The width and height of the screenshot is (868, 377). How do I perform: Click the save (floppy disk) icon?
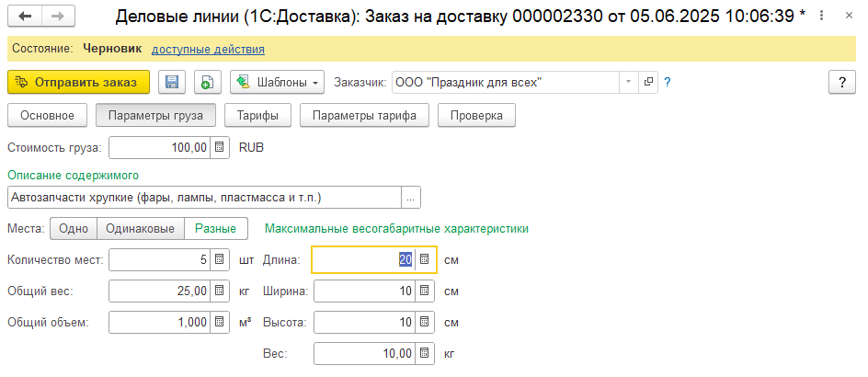click(x=171, y=83)
